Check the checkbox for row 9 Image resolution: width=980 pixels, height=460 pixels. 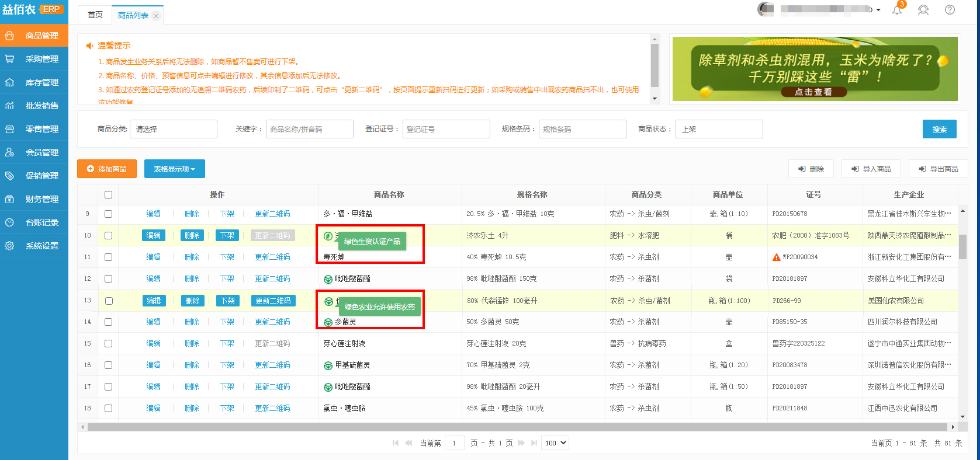tap(108, 214)
